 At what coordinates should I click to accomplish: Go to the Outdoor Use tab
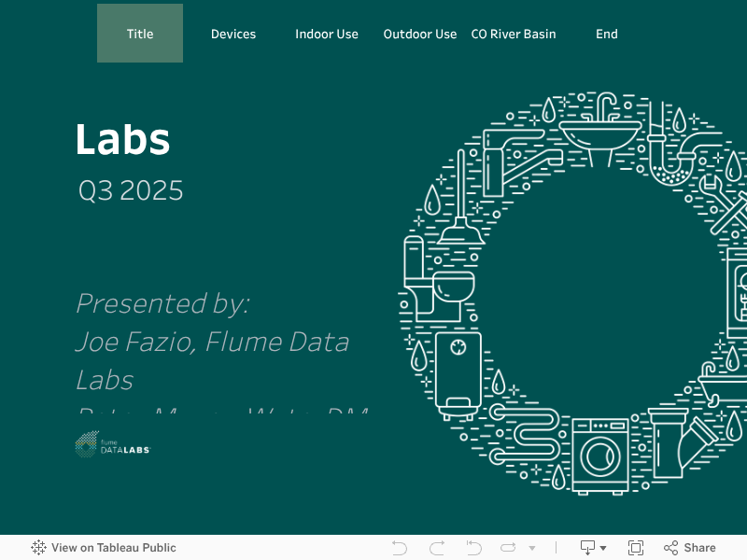point(420,34)
